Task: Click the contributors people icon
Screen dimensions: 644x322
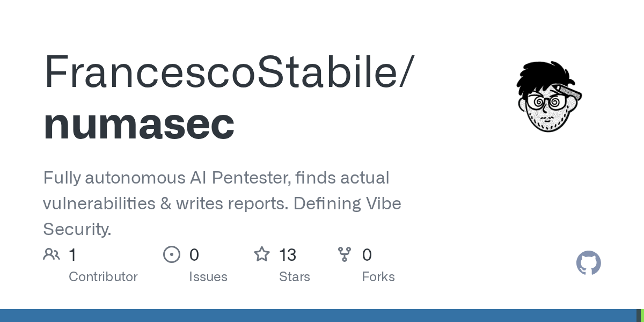Action: [52, 254]
